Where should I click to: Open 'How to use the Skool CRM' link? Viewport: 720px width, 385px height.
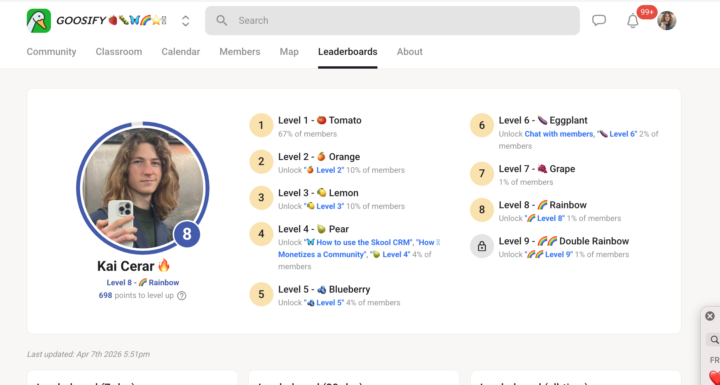(359, 242)
